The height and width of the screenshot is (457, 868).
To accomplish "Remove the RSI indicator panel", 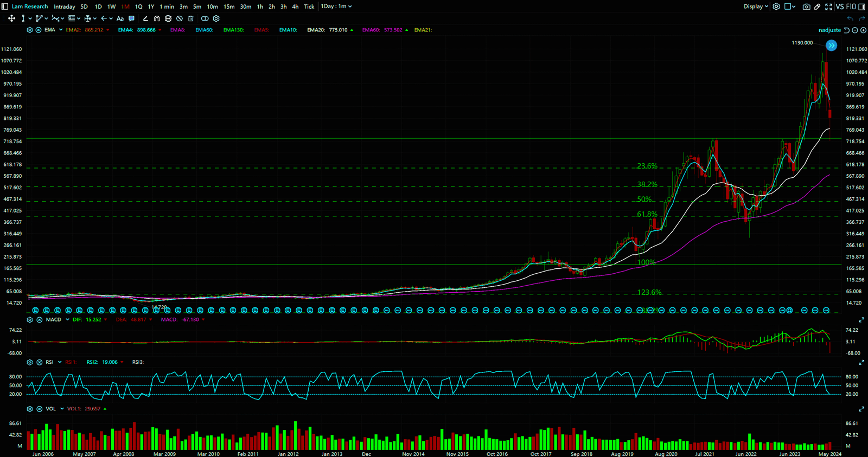I will 40,362.
